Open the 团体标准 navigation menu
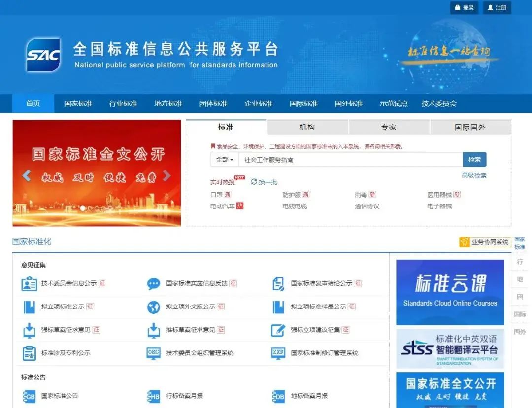Image resolution: width=532 pixels, height=408 pixels. (x=213, y=103)
